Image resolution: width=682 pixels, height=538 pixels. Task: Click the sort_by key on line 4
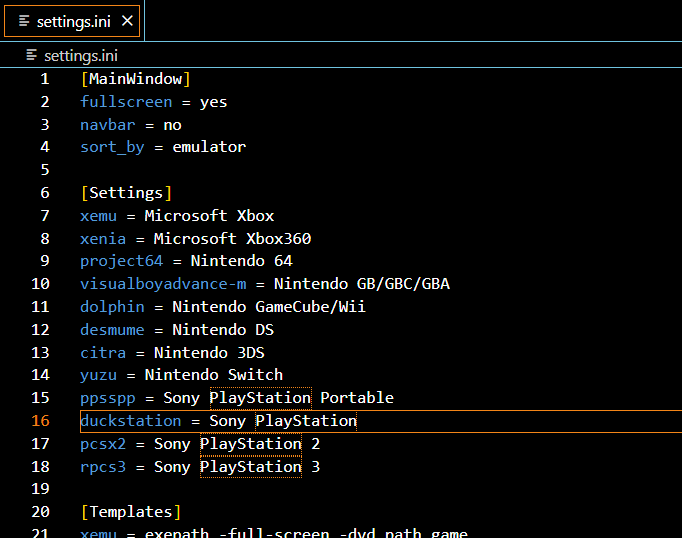[112, 147]
